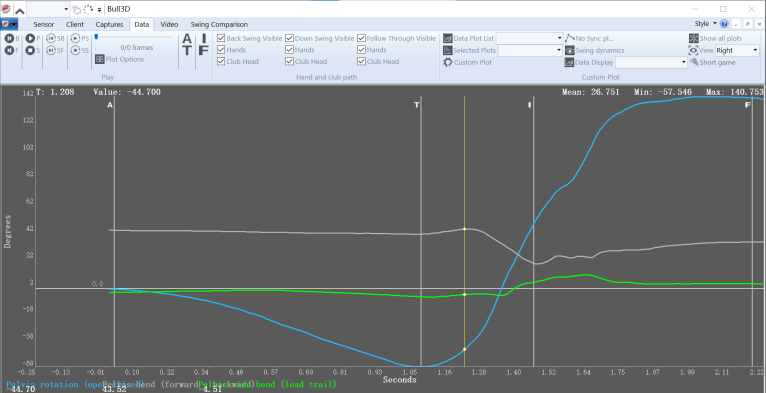The height and width of the screenshot is (393, 766).
Task: Click the Selected Plots icon
Action: click(447, 50)
